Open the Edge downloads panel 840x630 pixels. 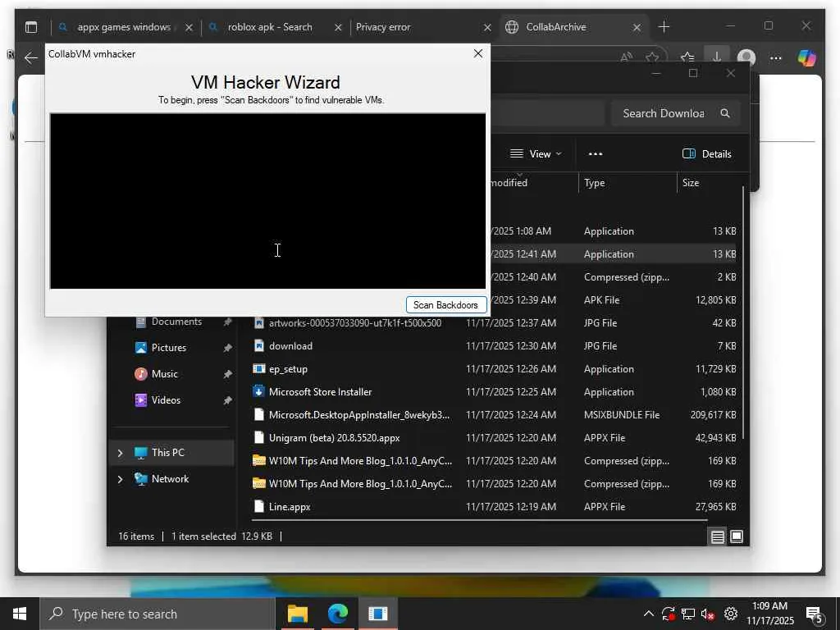tap(716, 57)
